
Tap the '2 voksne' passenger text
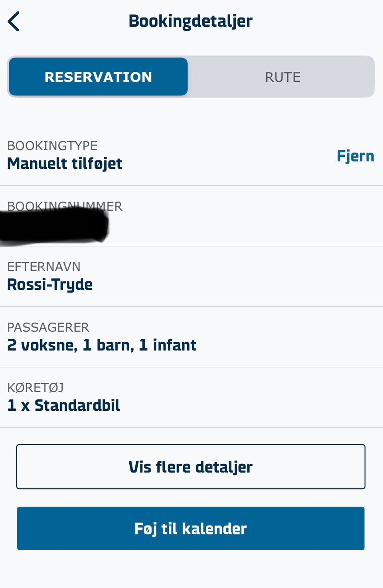42,345
